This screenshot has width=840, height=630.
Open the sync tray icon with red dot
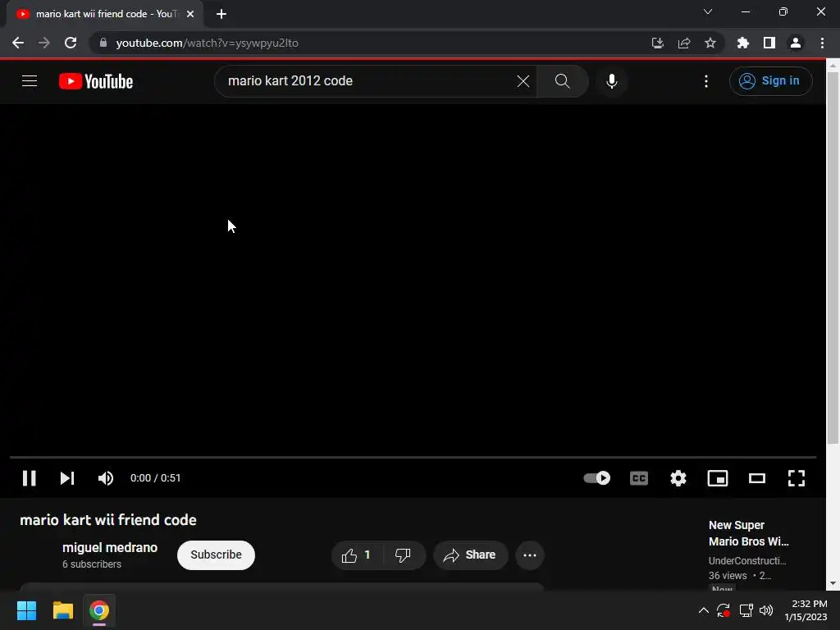pos(724,610)
